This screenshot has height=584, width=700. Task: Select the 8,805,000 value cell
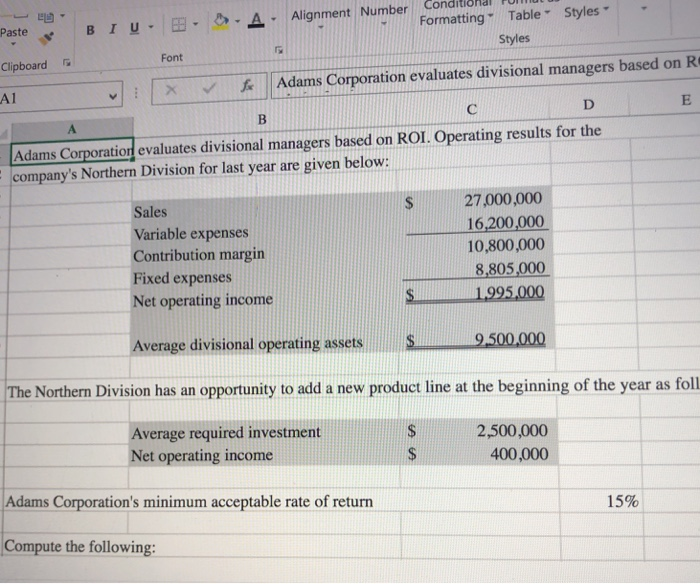[510, 269]
